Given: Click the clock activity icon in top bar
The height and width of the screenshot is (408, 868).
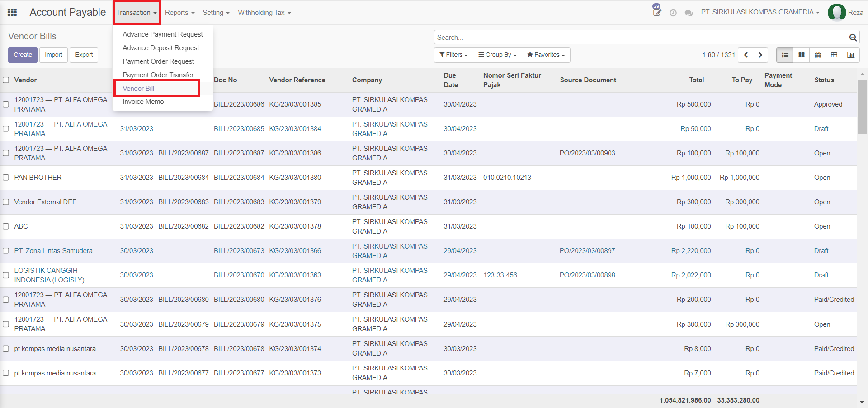Looking at the screenshot, I should point(673,13).
